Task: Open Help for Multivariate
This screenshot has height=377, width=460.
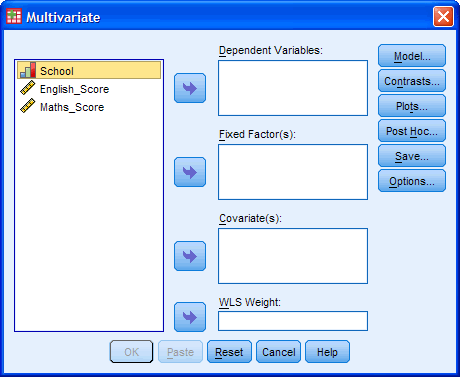Action: (x=327, y=352)
